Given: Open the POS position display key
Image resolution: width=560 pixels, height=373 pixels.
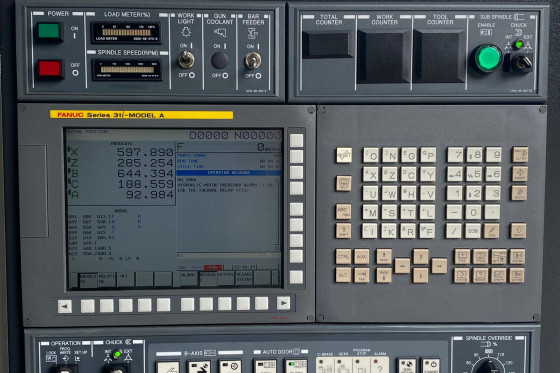Looking at the screenshot, I should pos(462,257).
